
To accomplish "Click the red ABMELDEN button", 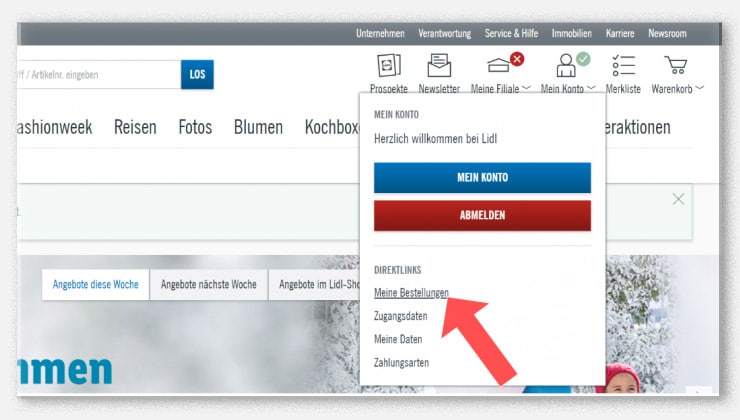I will pyautogui.click(x=482, y=215).
